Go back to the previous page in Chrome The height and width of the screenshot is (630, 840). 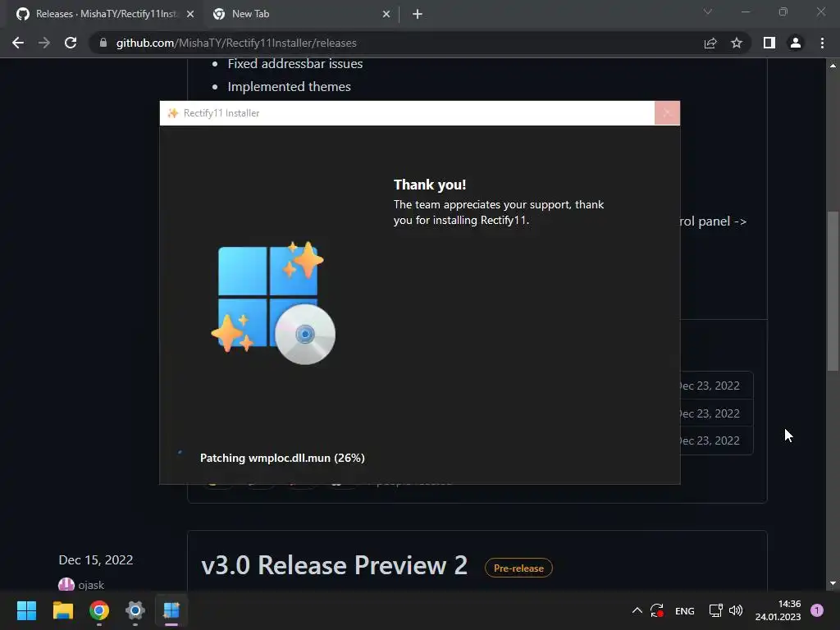coord(18,43)
